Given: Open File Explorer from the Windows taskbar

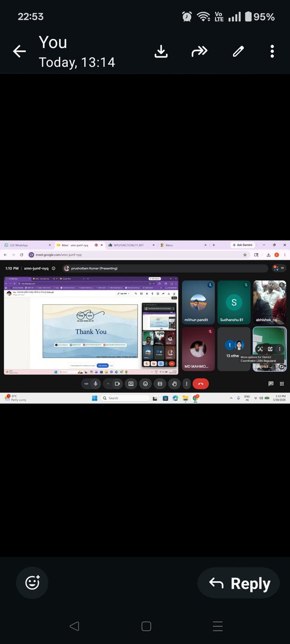Looking at the screenshot, I should pos(185,398).
